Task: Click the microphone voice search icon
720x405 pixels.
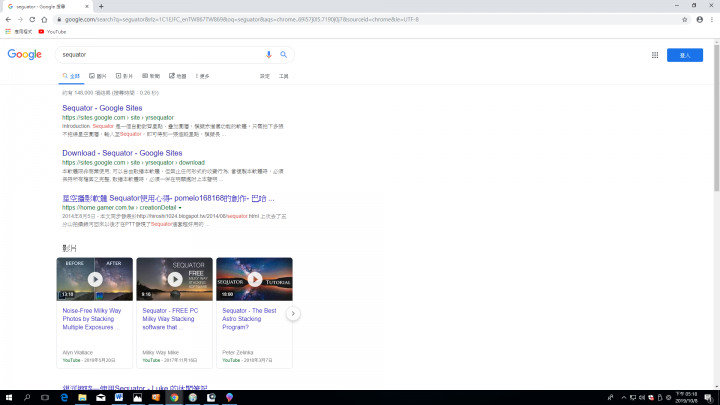Action: pyautogui.click(x=269, y=55)
